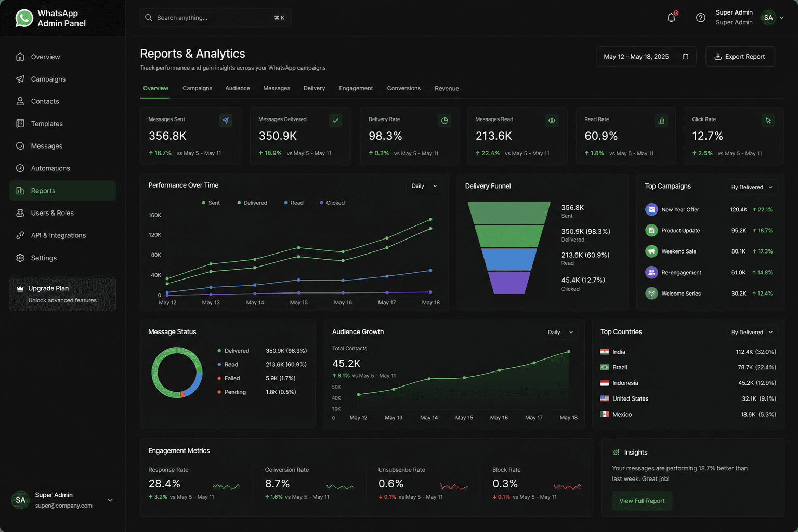
Task: Click the Insights sparkle icon
Action: [617, 453]
